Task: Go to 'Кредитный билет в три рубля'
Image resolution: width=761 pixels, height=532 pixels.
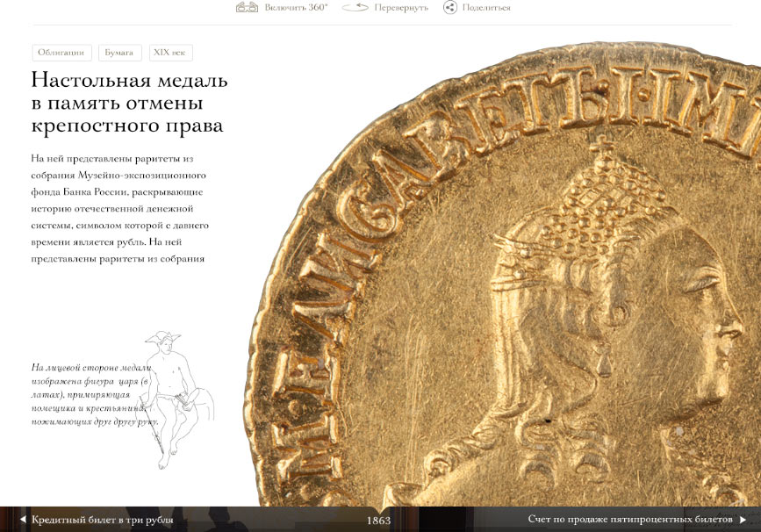Action: (102, 520)
